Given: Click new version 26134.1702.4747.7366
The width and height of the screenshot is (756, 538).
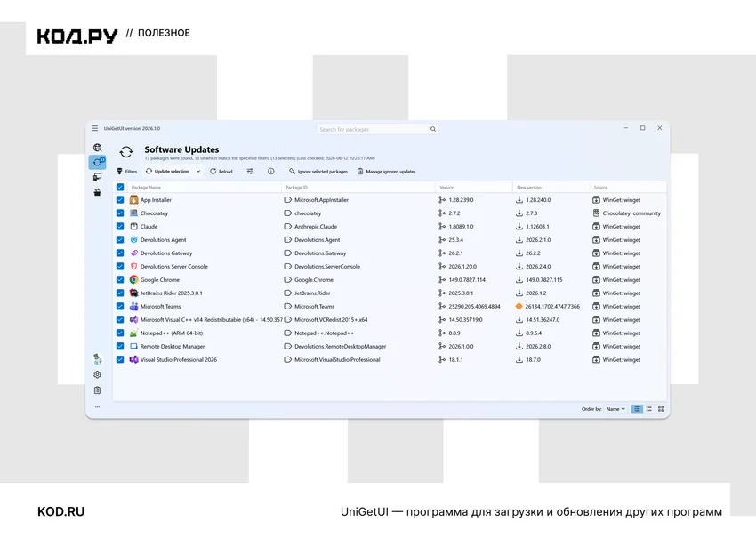Looking at the screenshot, I should (x=552, y=306).
